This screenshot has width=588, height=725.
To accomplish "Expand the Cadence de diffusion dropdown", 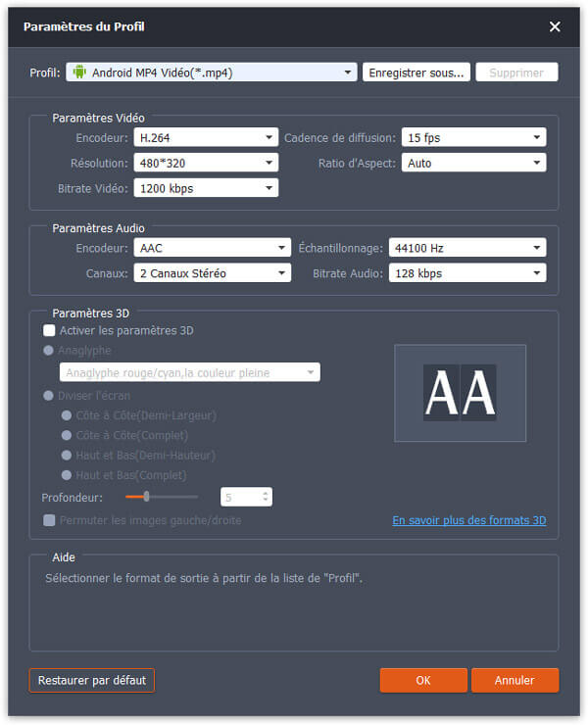I will [x=537, y=138].
